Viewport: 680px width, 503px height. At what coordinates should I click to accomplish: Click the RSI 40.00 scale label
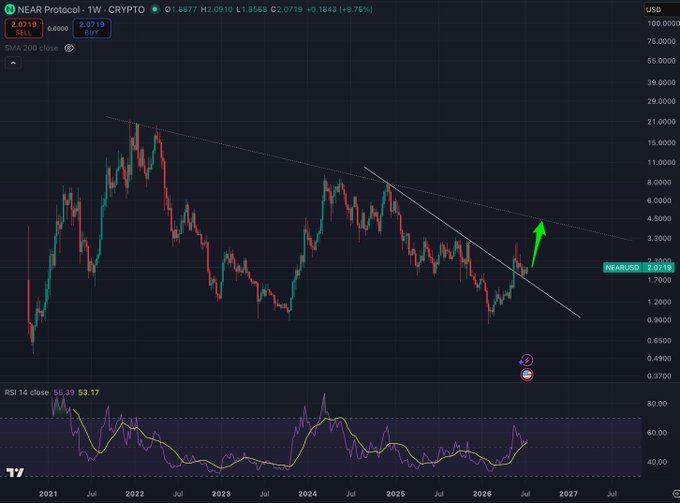pos(657,462)
